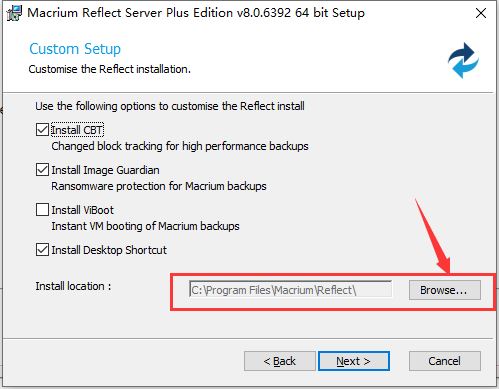Screen dimensions: 499x389
Task: Untick the Install Image Guardian checkbox box
Action: point(42,170)
